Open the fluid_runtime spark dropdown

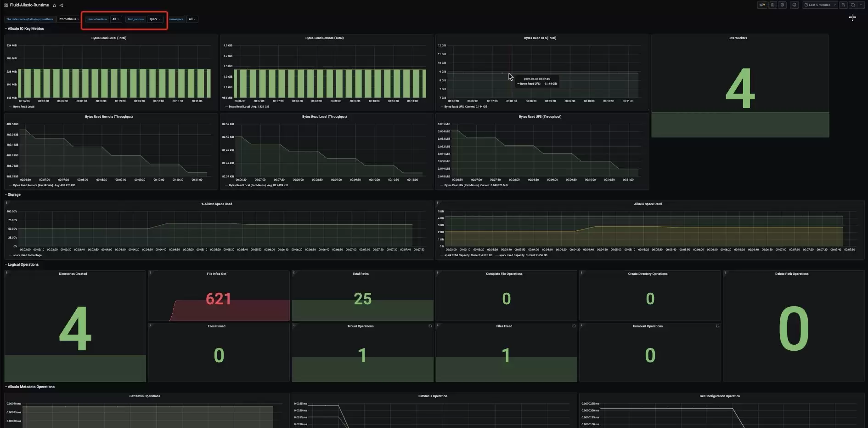[x=155, y=19]
